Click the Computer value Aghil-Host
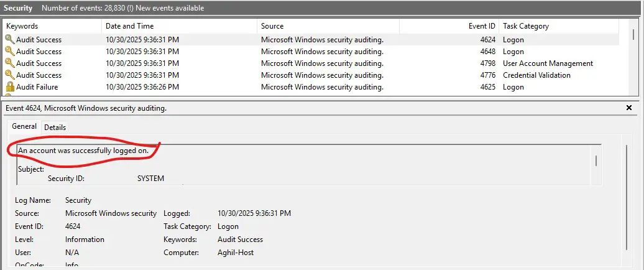The height and width of the screenshot is (270, 644). coord(236,253)
